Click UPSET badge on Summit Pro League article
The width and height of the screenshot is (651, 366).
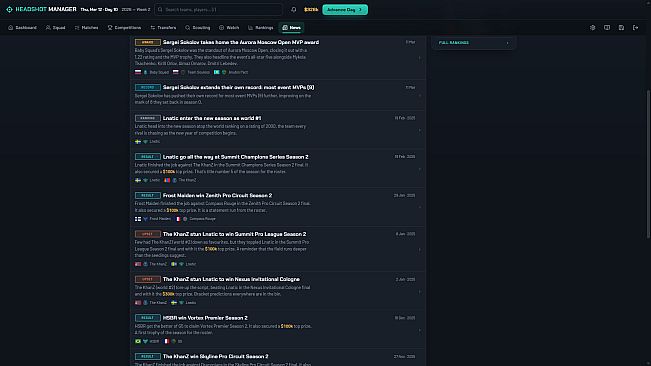(147, 234)
